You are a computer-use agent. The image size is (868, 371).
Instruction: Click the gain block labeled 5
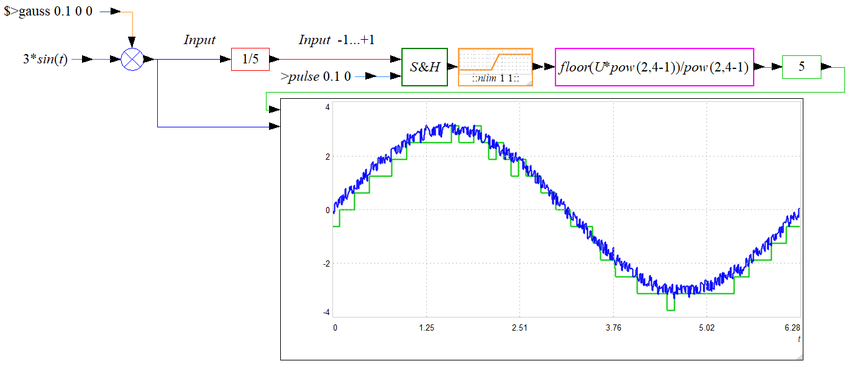pyautogui.click(x=802, y=67)
